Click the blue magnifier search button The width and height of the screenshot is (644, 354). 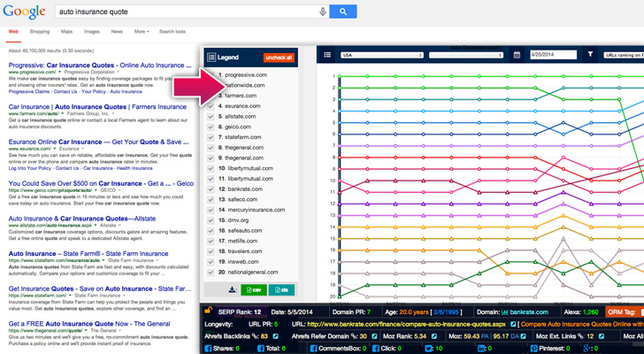[343, 12]
